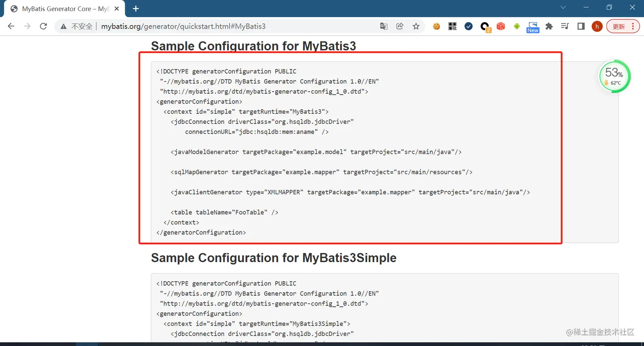
Task: Go back to the previous page
Action: [x=11, y=26]
